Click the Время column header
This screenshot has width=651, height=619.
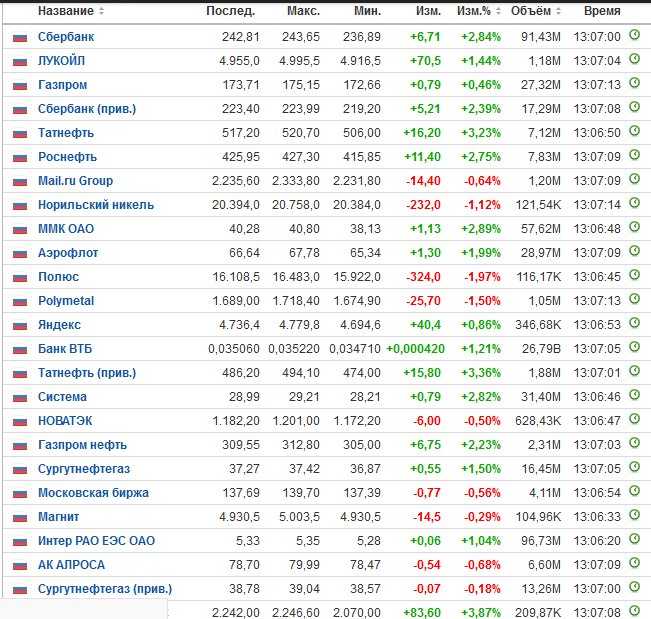pyautogui.click(x=602, y=11)
